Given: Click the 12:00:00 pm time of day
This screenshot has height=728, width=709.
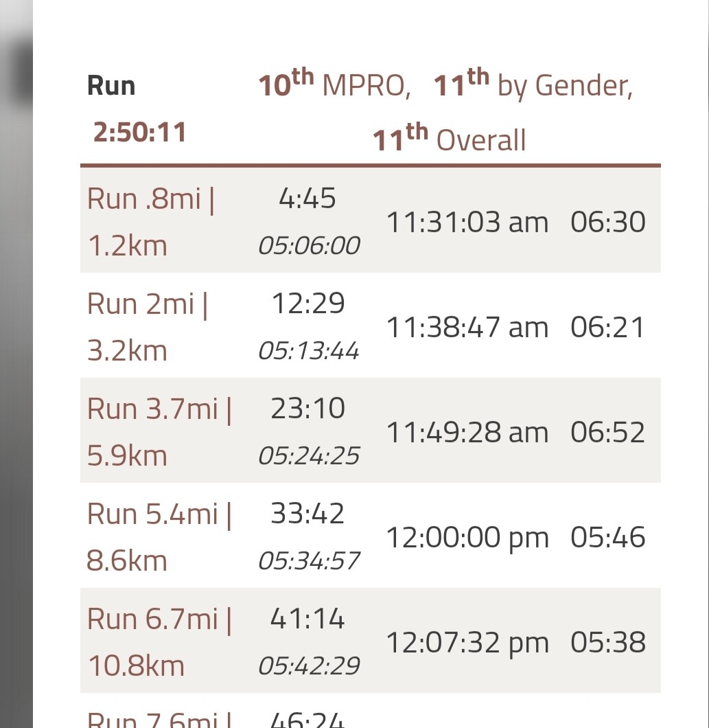Looking at the screenshot, I should click(x=467, y=538).
